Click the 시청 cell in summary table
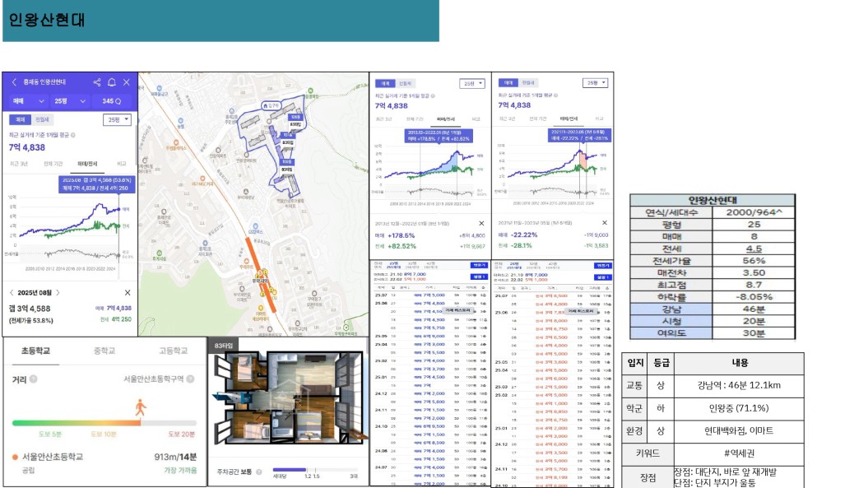Viewport: 868px width, 488px height. coord(671,321)
